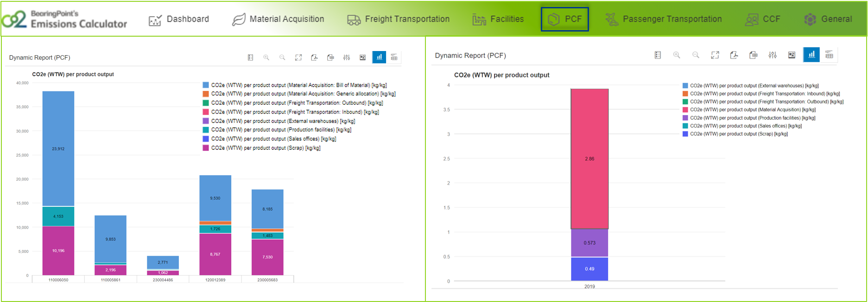Select the 9,530 segment of bar 120012389
Image resolution: width=868 pixels, height=302 pixels.
[x=215, y=198]
